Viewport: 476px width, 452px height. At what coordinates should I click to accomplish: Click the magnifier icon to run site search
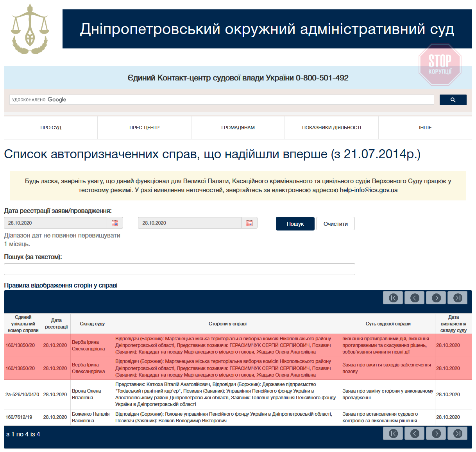453,100
